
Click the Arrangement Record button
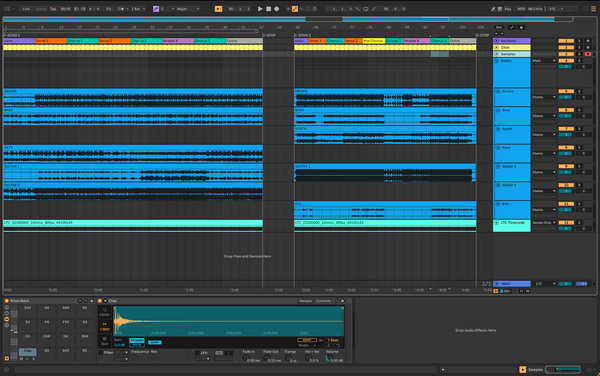[x=277, y=9]
